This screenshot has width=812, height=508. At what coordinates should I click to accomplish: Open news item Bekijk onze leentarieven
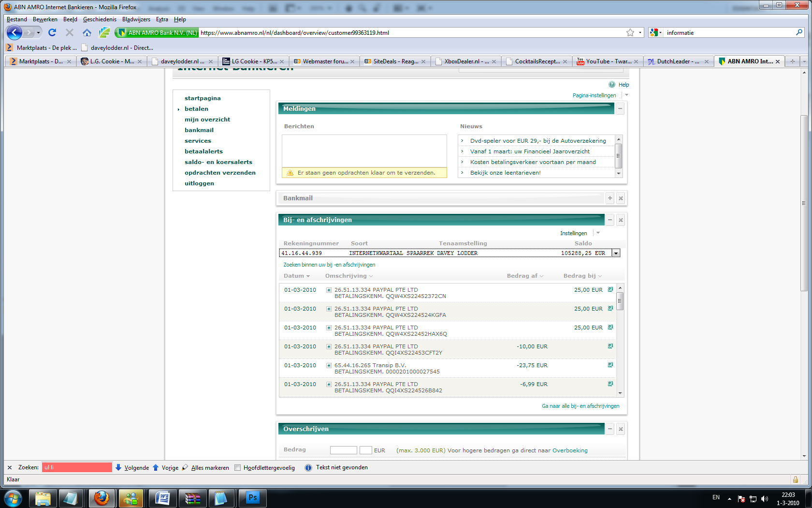point(505,173)
